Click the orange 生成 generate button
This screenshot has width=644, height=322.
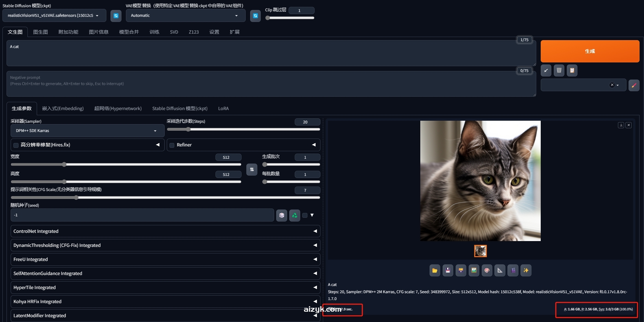[x=590, y=51]
